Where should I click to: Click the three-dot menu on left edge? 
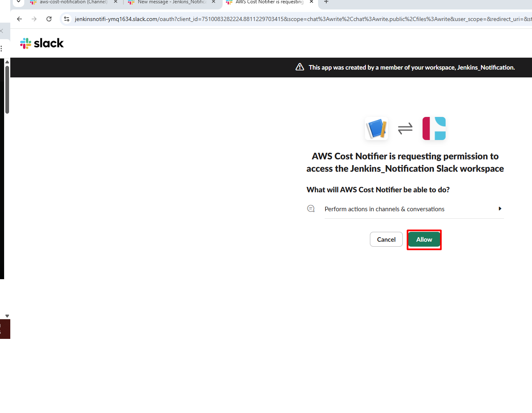pyautogui.click(x=2, y=49)
